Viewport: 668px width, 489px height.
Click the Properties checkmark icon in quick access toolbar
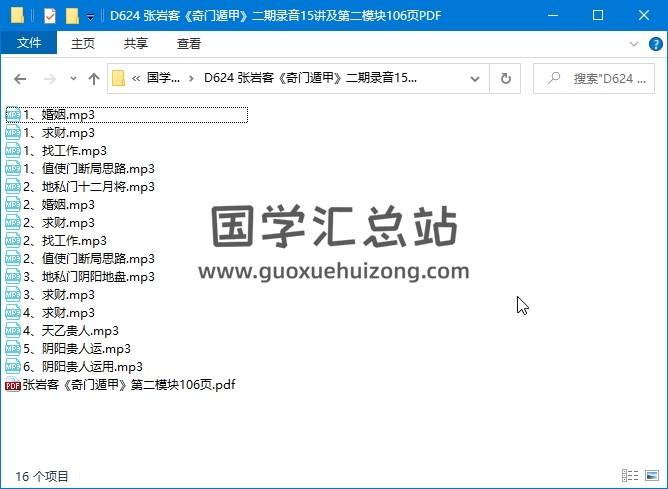click(x=50, y=16)
